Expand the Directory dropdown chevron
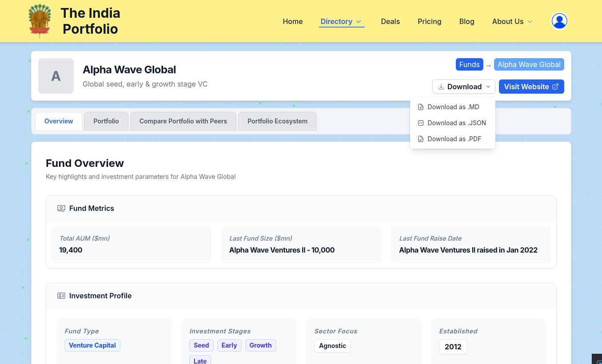Screen dimensions: 602x364 tap(359, 22)
